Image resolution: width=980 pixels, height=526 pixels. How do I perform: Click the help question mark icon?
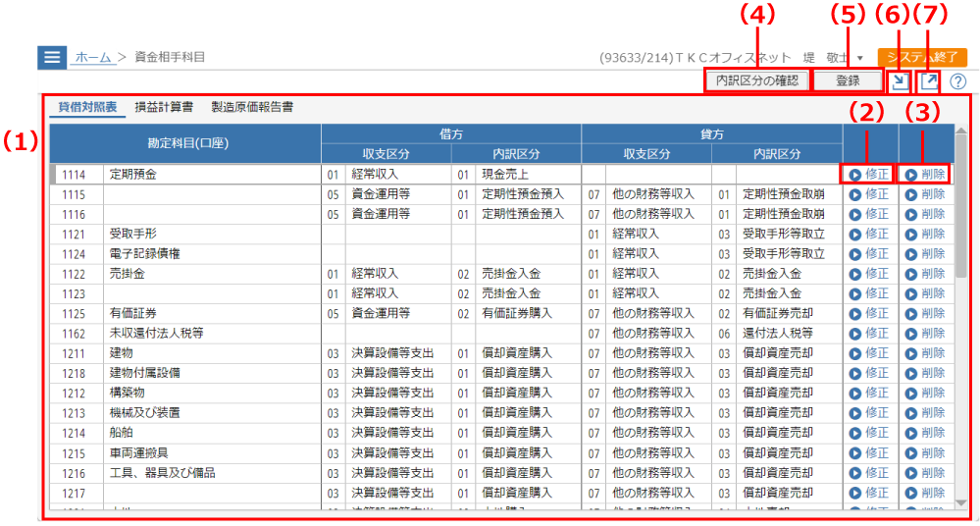pos(957,81)
